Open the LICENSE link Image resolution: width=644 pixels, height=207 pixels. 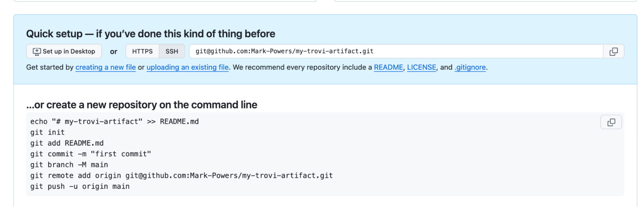[421, 67]
